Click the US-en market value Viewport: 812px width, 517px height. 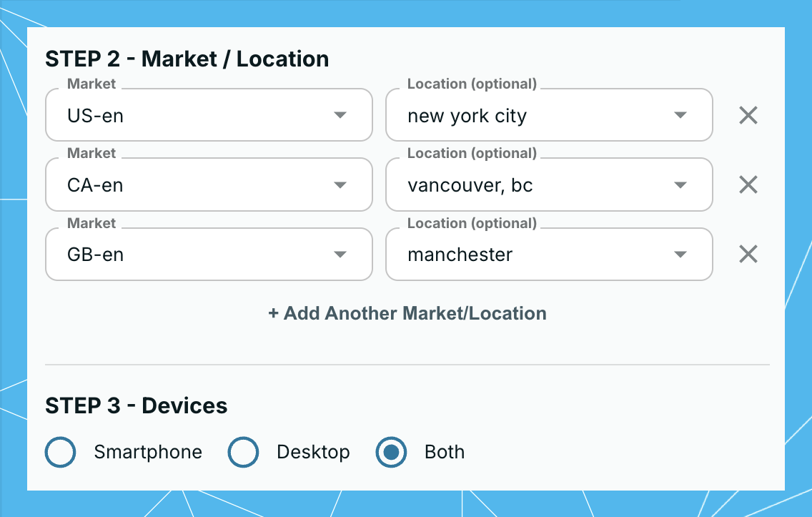coord(95,116)
